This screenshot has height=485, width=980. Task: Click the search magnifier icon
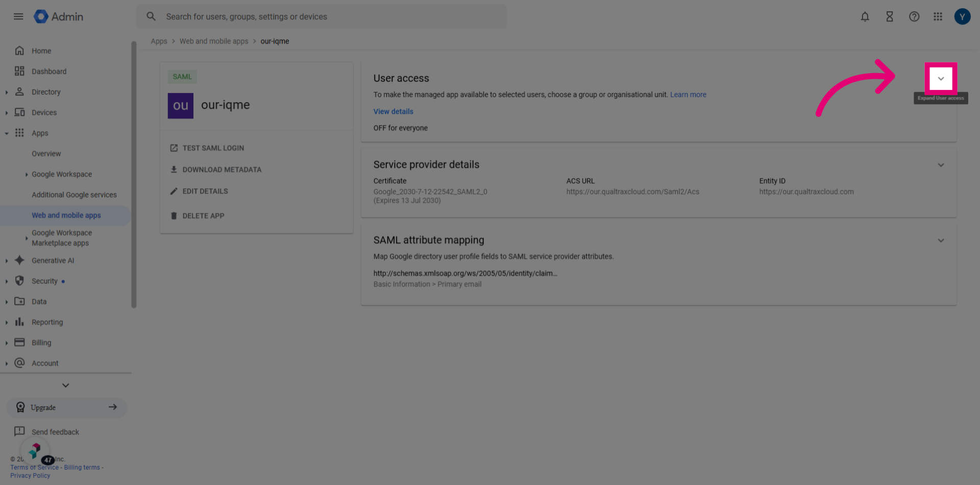[x=151, y=16]
